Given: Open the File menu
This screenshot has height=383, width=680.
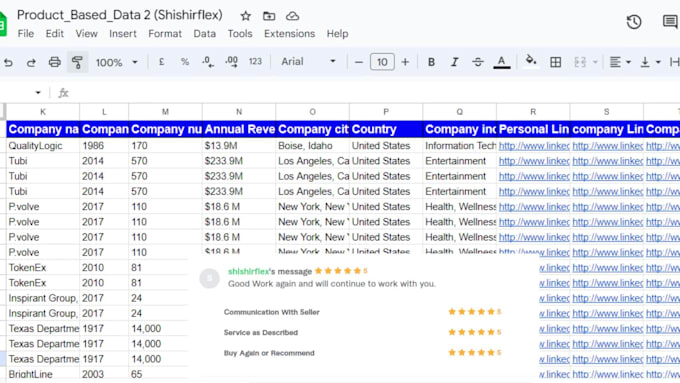Looking at the screenshot, I should 26,34.
